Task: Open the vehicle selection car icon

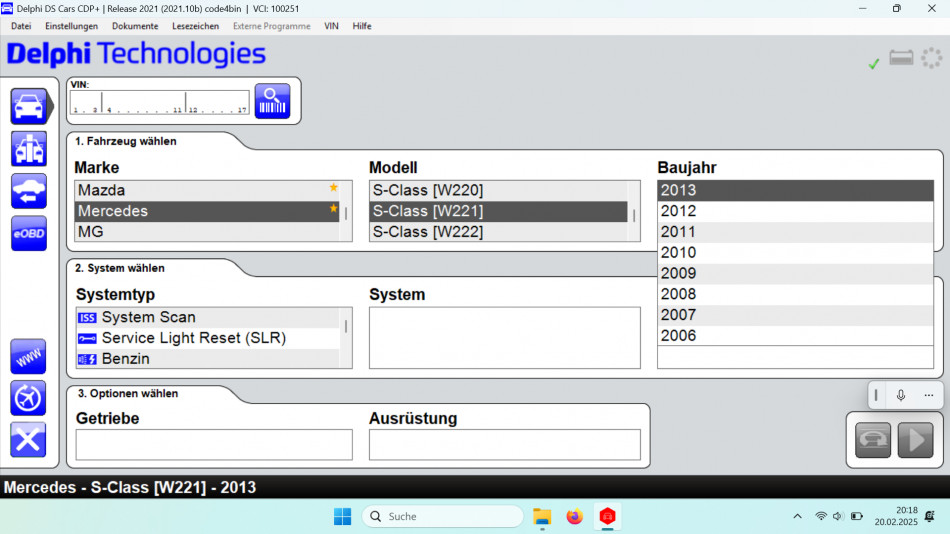Action: tap(28, 106)
